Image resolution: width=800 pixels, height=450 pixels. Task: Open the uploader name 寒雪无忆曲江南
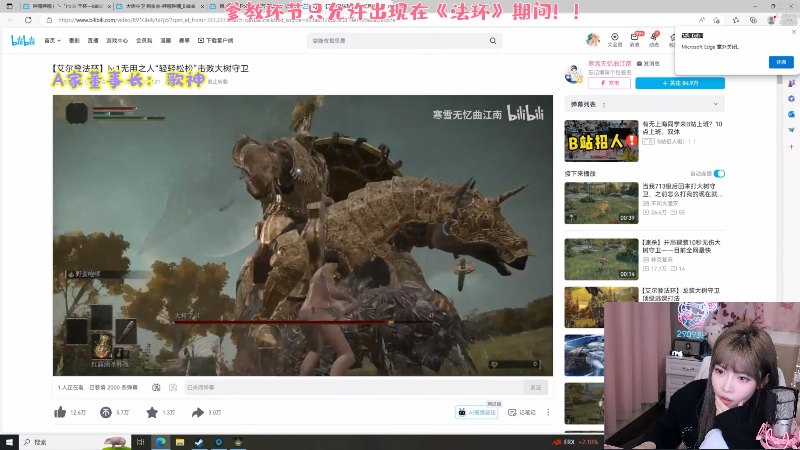pyautogui.click(x=609, y=64)
